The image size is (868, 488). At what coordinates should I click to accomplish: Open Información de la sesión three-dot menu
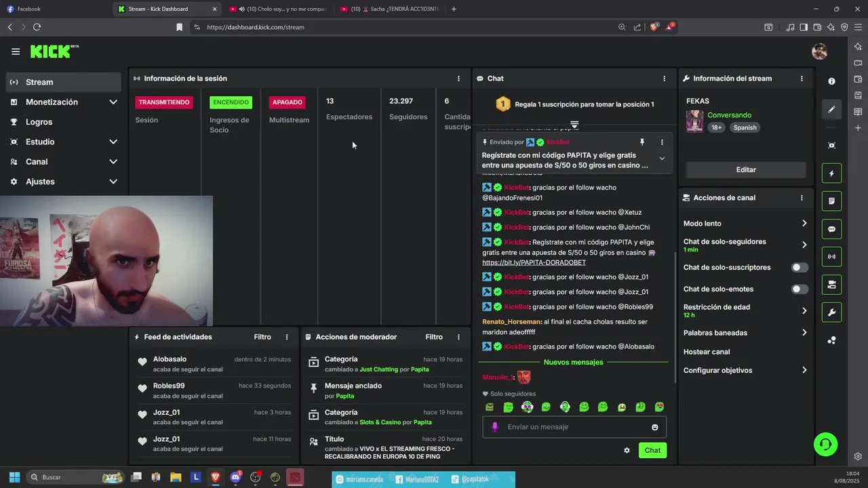click(x=458, y=79)
